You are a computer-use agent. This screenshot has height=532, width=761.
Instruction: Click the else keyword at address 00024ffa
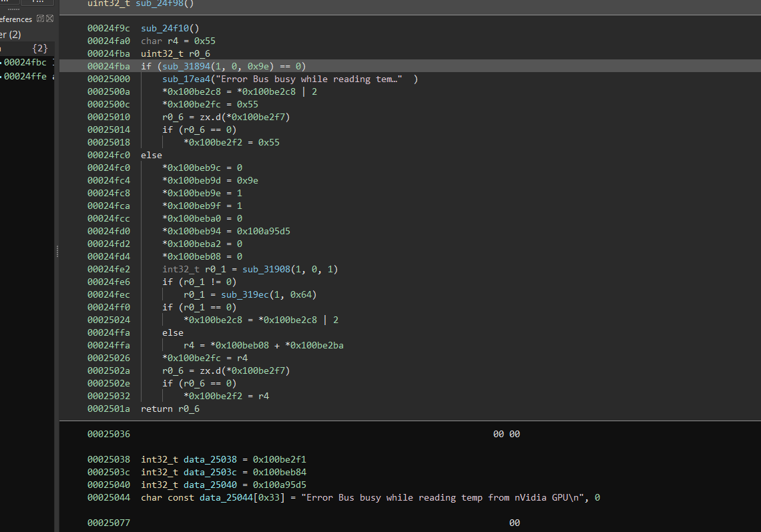173,332
